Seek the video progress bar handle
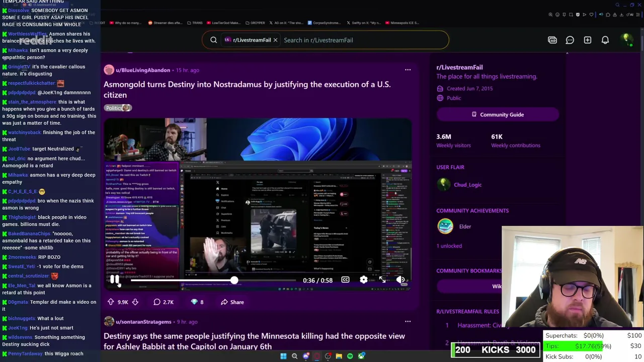Screen dimensions: 644x362 point(234,280)
